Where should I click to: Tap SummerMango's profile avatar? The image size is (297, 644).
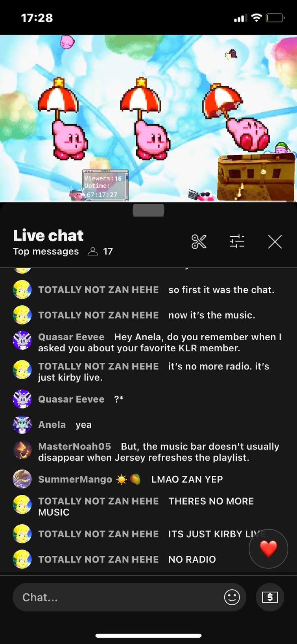[x=22, y=479]
